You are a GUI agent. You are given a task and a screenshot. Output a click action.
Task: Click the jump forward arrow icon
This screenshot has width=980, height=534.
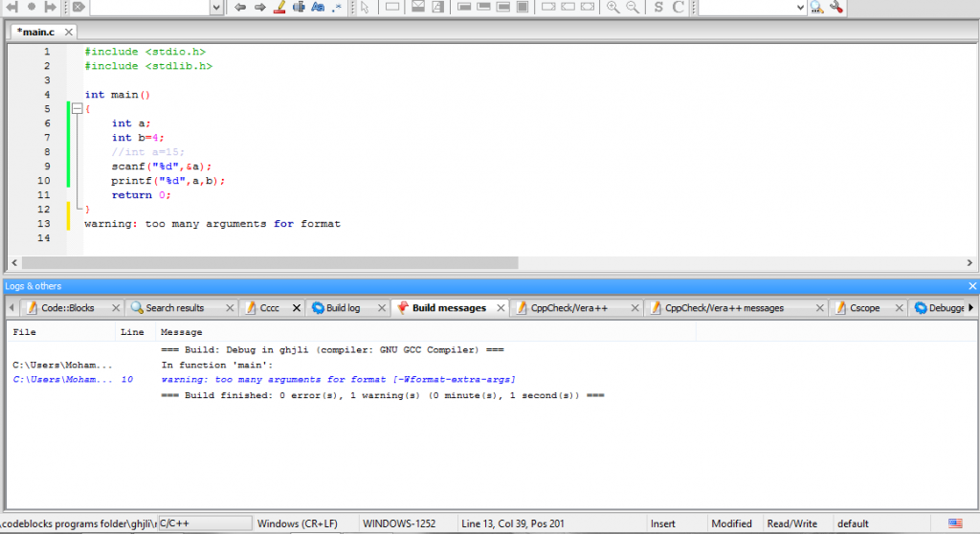pos(259,7)
